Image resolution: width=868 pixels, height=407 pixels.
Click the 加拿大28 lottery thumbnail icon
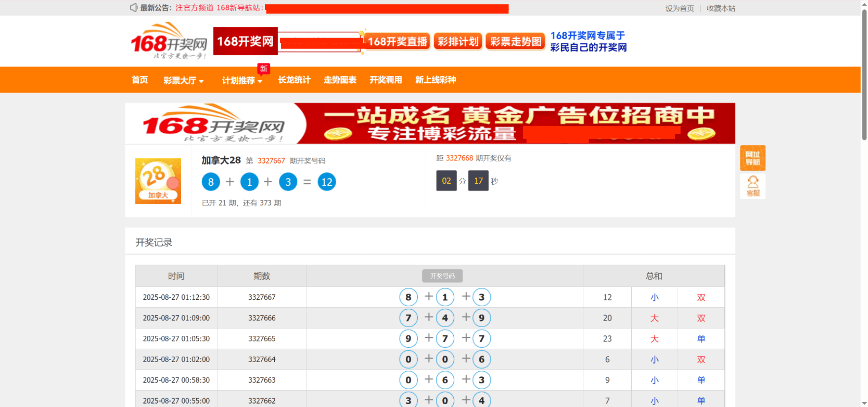(158, 181)
